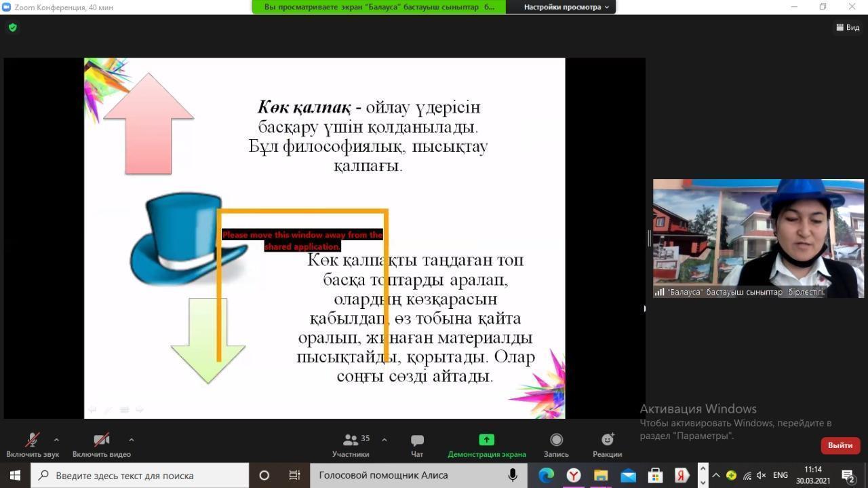Unmute microphone with Включить звук icon

pos(32,440)
